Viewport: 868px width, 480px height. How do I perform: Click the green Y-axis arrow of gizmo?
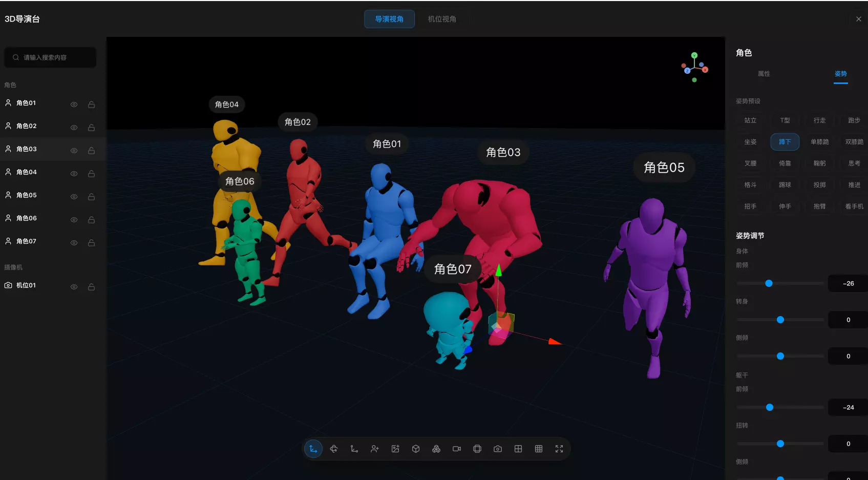point(499,270)
